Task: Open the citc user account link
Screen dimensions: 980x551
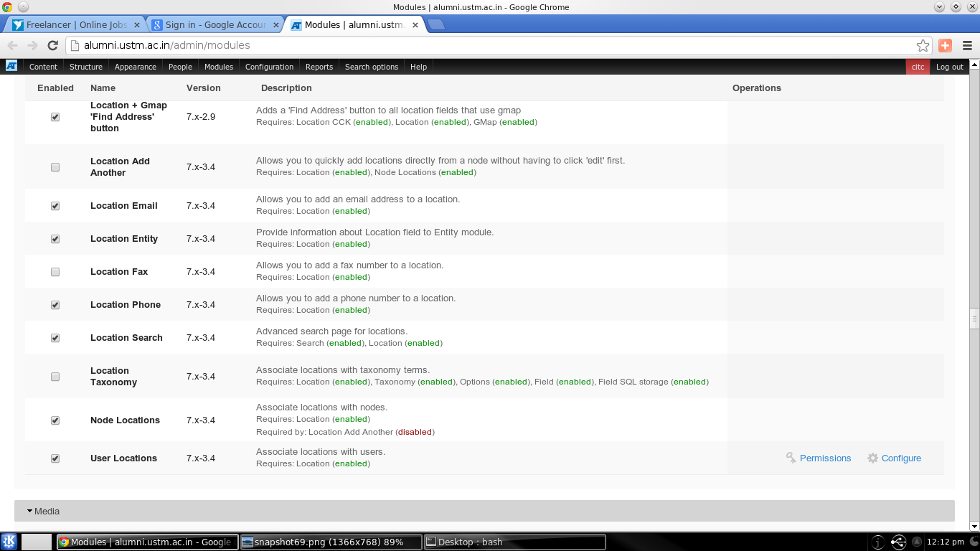Action: point(918,67)
